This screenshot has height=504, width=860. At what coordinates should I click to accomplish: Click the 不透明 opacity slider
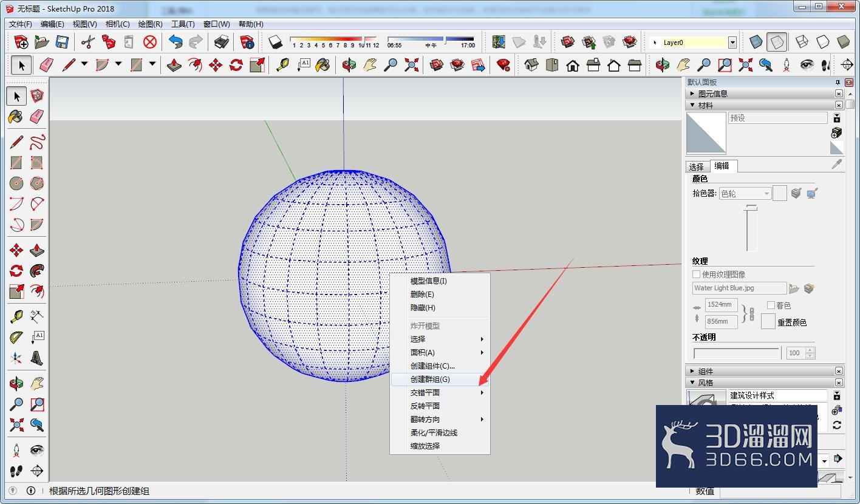(737, 353)
